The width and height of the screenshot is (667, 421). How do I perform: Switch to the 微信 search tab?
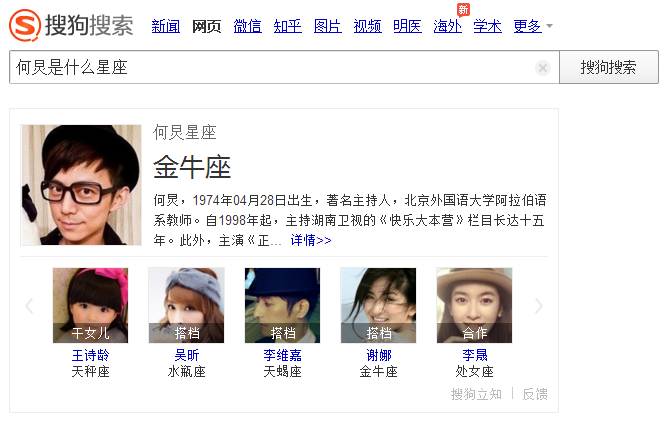[247, 26]
